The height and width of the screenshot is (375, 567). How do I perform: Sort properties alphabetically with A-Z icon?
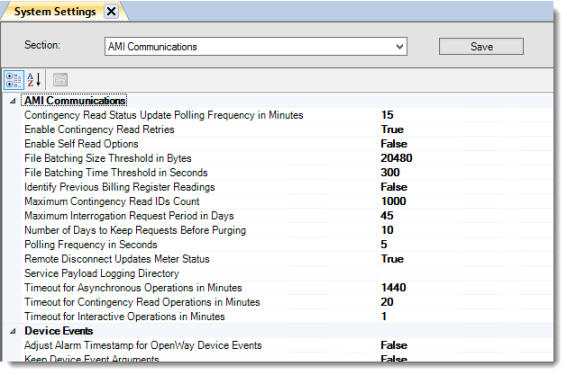coord(34,80)
